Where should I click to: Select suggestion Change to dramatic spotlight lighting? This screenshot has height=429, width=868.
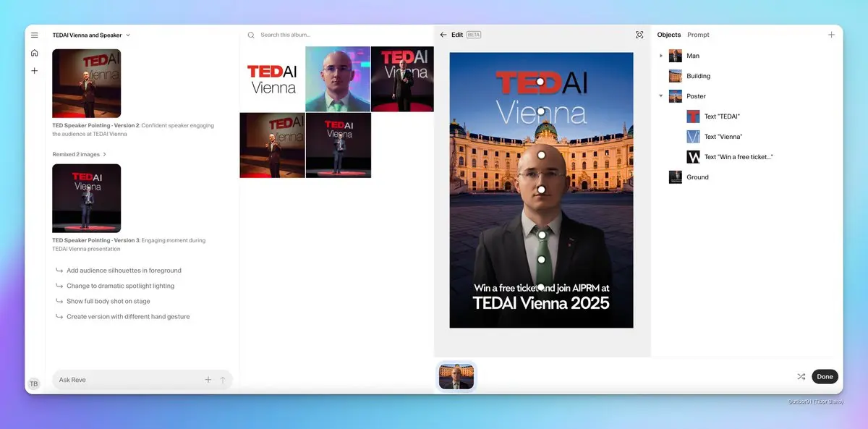pyautogui.click(x=120, y=286)
